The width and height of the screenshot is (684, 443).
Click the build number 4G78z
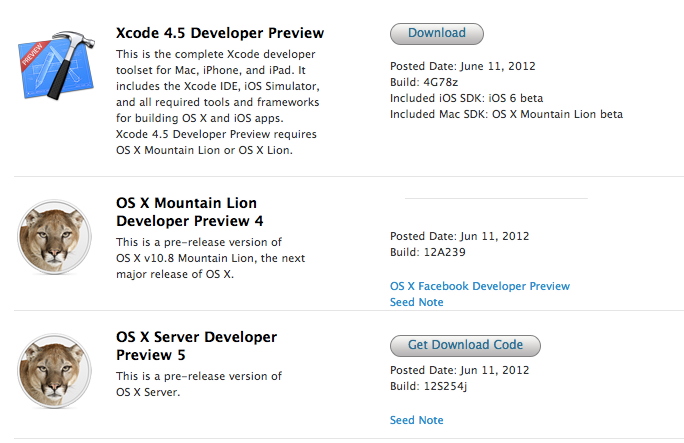coord(441,82)
